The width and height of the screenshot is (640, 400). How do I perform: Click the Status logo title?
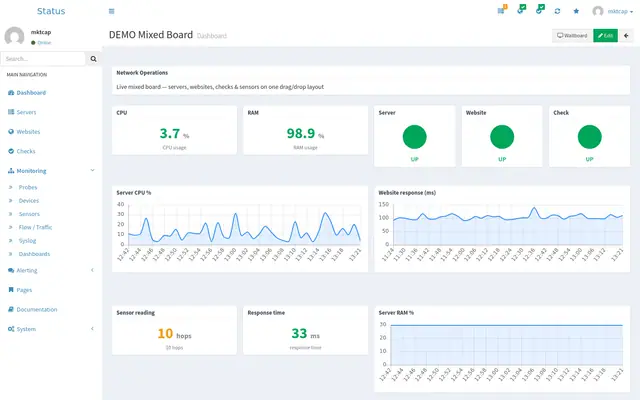tap(51, 11)
